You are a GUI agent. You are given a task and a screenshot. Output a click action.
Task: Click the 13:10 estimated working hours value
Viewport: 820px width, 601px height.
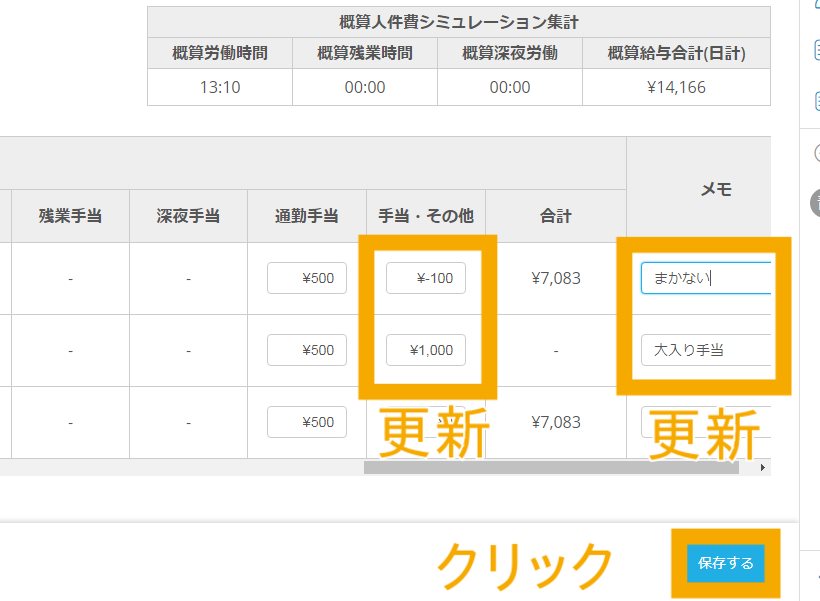coord(220,87)
